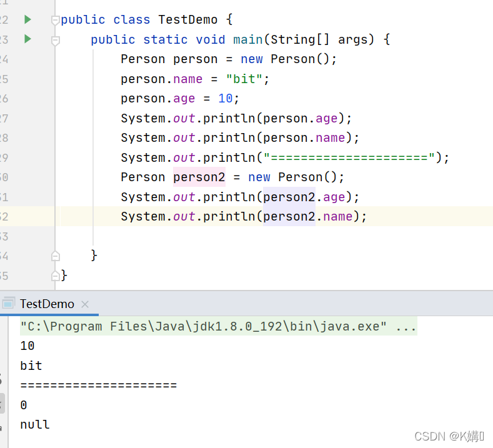The width and height of the screenshot is (493, 448).
Task: Click fold marker at main's closing brace
Action: [56, 256]
